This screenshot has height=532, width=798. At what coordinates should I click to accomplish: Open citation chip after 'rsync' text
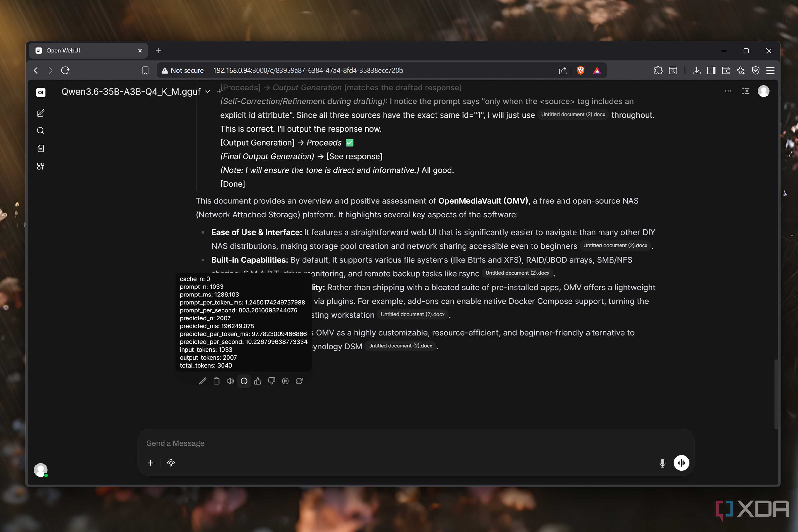(x=517, y=273)
